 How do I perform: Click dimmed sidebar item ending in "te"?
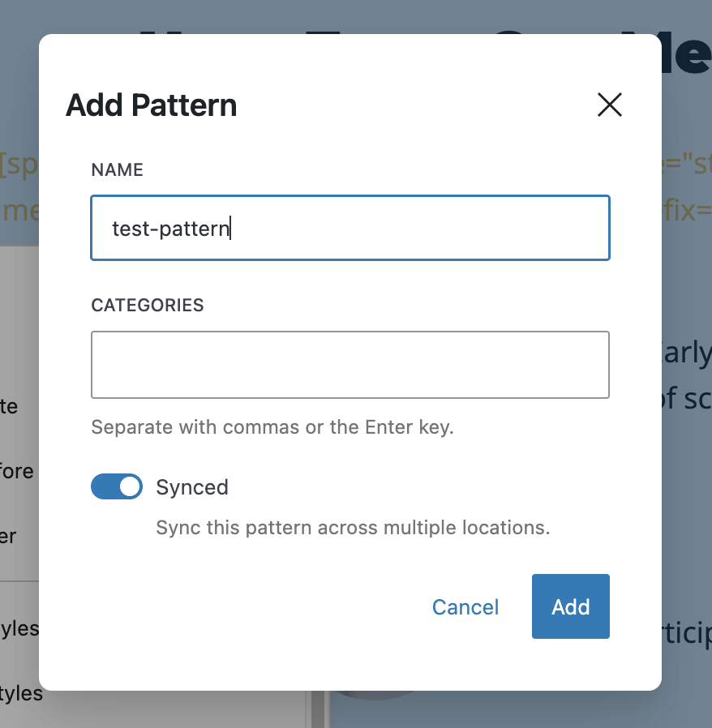(x=10, y=406)
